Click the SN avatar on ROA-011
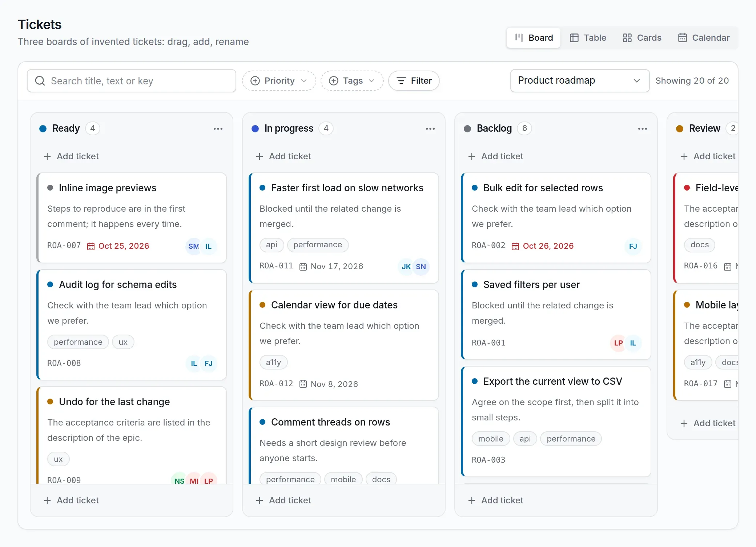The height and width of the screenshot is (547, 756). coord(421,267)
